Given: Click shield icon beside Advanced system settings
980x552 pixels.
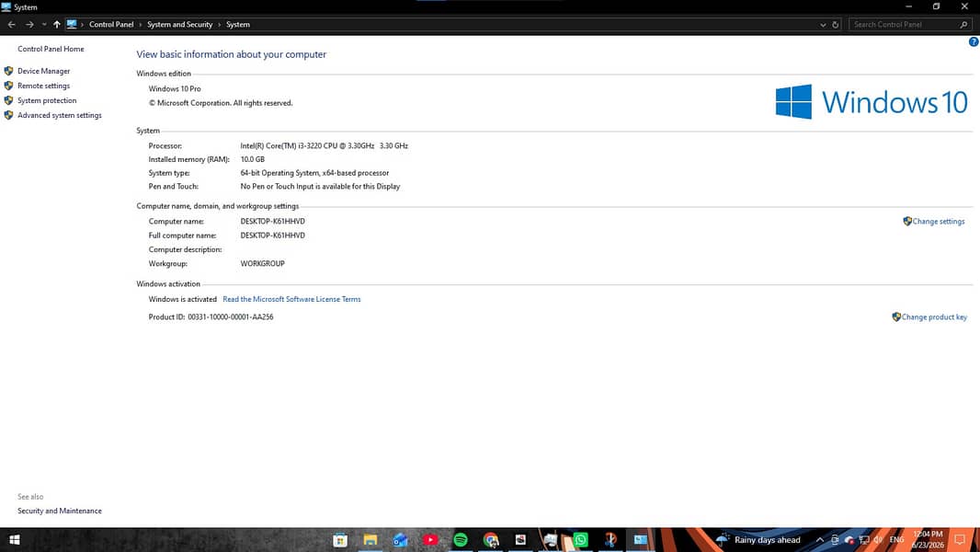Looking at the screenshot, I should tap(9, 116).
